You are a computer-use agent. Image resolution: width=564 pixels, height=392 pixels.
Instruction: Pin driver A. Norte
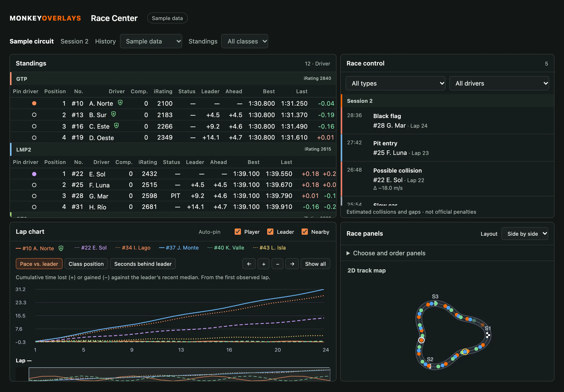pyautogui.click(x=34, y=103)
